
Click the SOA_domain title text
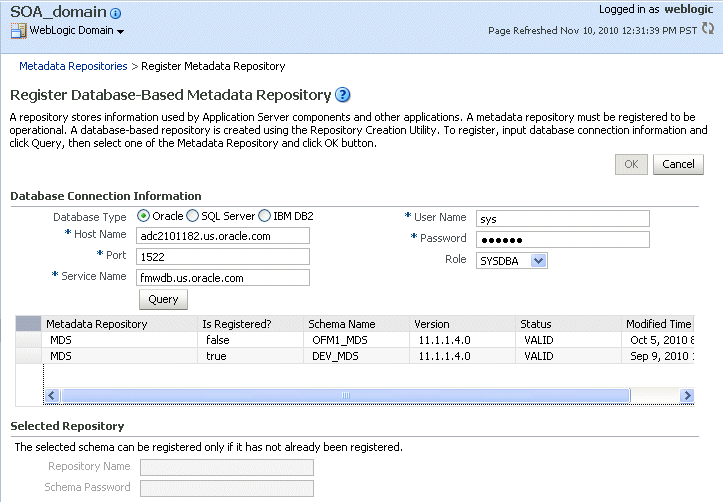(x=59, y=12)
